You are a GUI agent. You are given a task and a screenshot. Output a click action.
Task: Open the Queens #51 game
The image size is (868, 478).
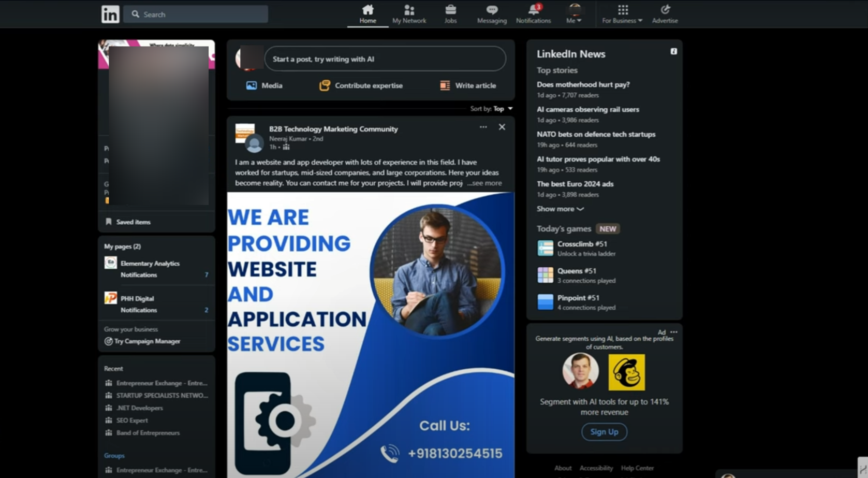pyautogui.click(x=577, y=271)
